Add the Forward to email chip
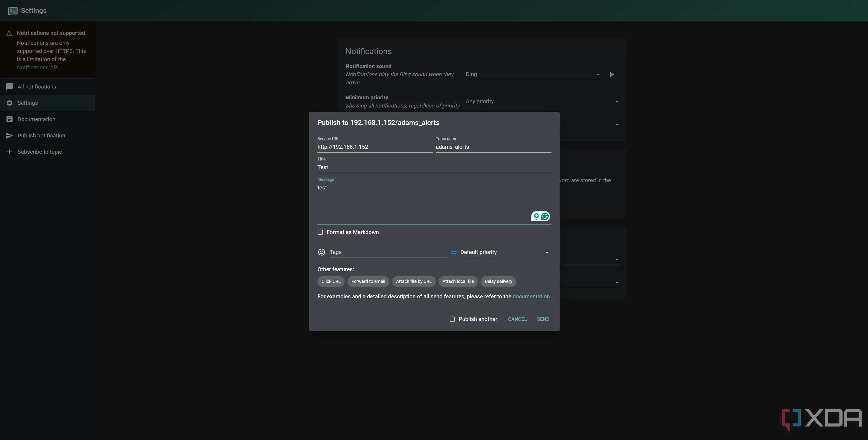Screen dimensions: 868x440 click(x=368, y=282)
